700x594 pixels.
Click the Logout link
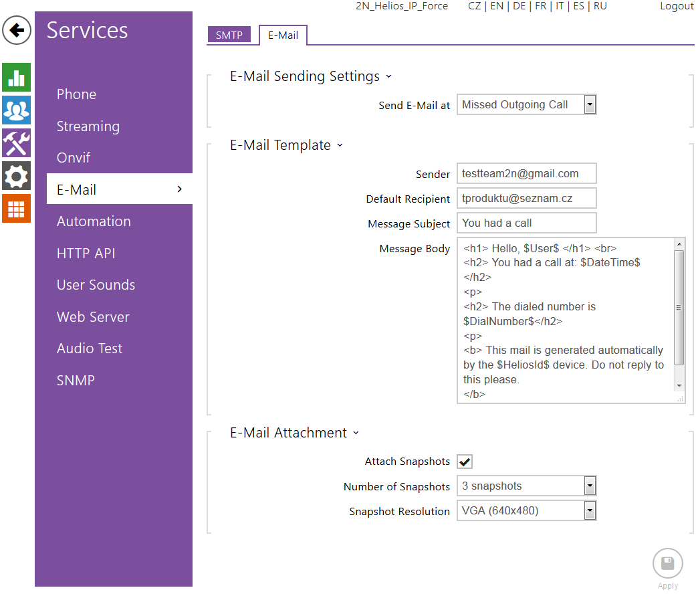[x=676, y=6]
